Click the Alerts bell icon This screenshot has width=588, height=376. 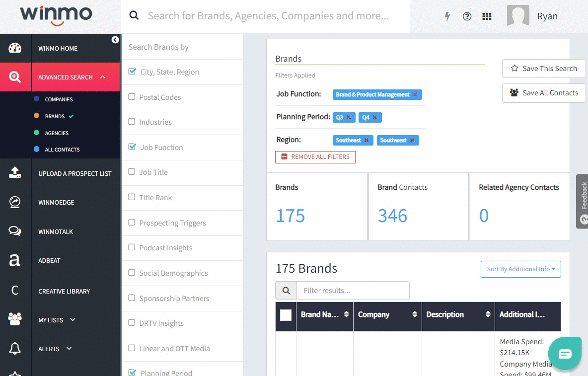[15, 348]
